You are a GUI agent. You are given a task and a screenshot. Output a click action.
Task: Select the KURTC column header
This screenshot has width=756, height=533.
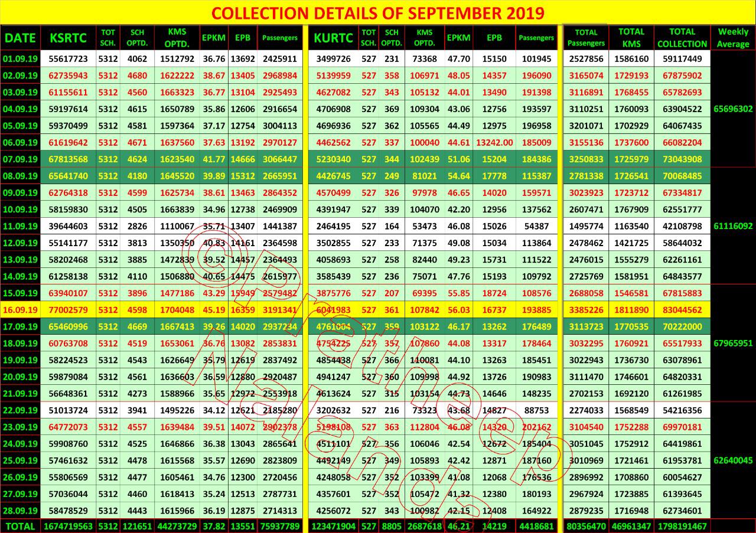click(333, 38)
